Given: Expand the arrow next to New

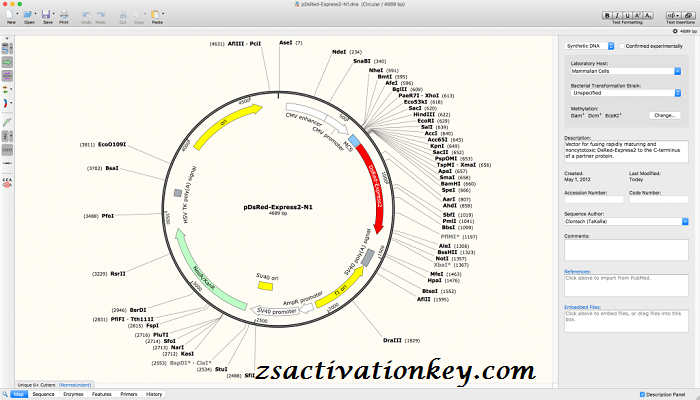Looking at the screenshot, I should [17, 14].
